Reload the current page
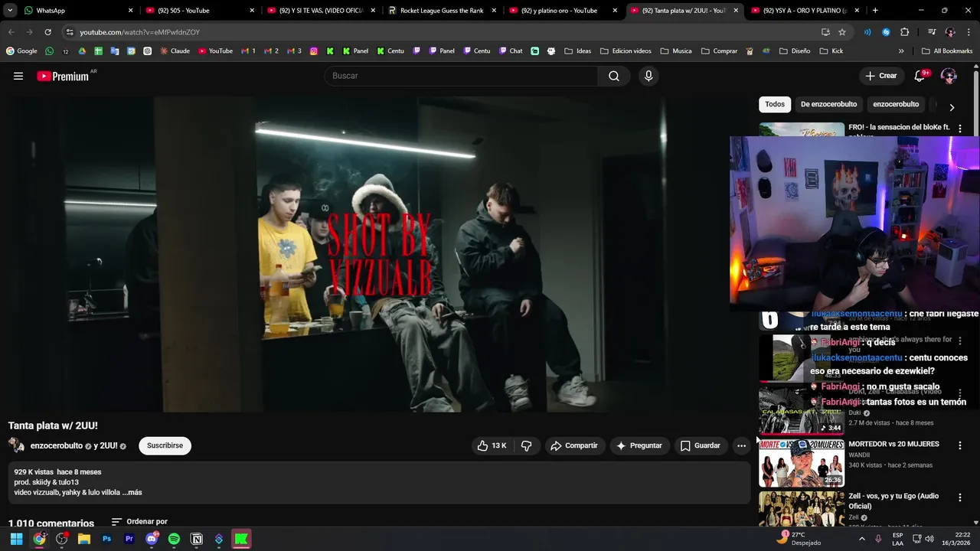Screen dimensions: 980x551 click(x=47, y=32)
